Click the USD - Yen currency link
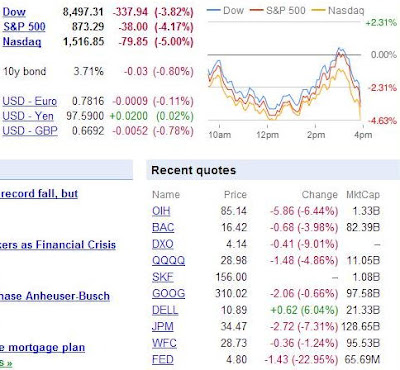This screenshot has height=370, width=400. click(x=28, y=116)
